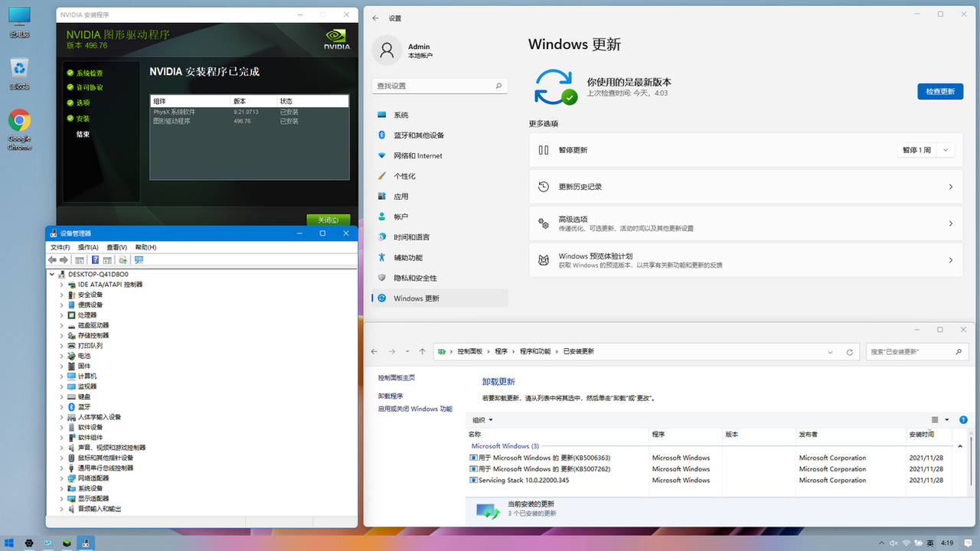Expand the 显示适配器 (Display adapters) node
This screenshot has height=551, width=980.
[x=61, y=498]
